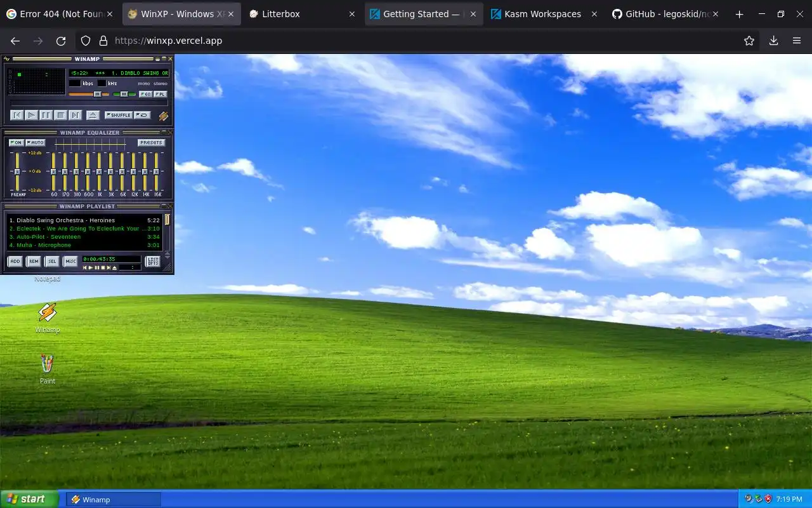Skip to next track in Winamp

(x=75, y=115)
